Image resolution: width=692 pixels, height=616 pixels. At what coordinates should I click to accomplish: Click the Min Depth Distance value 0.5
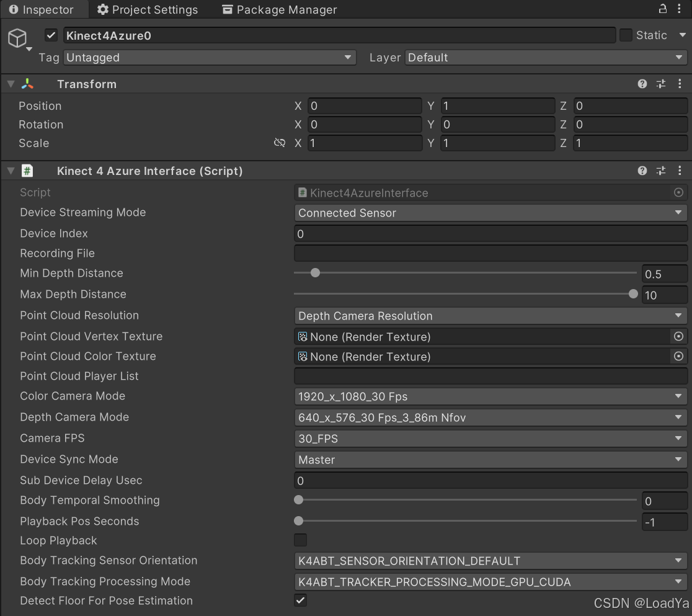pyautogui.click(x=665, y=274)
